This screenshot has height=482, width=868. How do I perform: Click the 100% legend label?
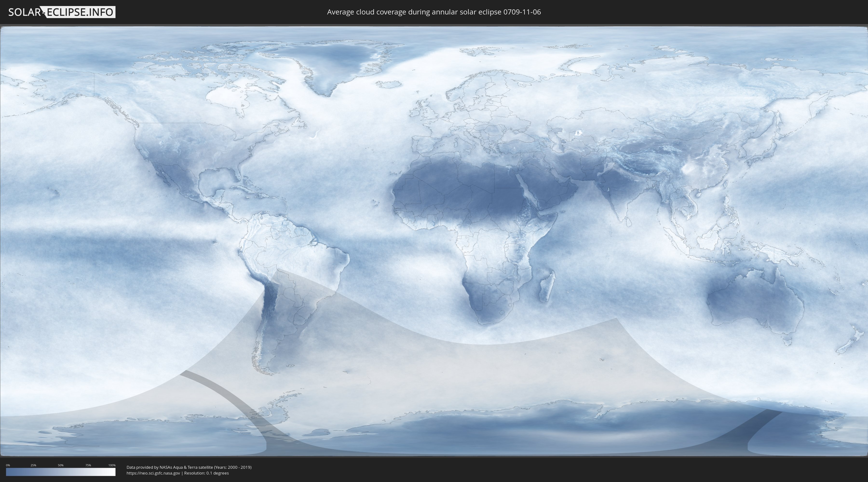pyautogui.click(x=112, y=465)
